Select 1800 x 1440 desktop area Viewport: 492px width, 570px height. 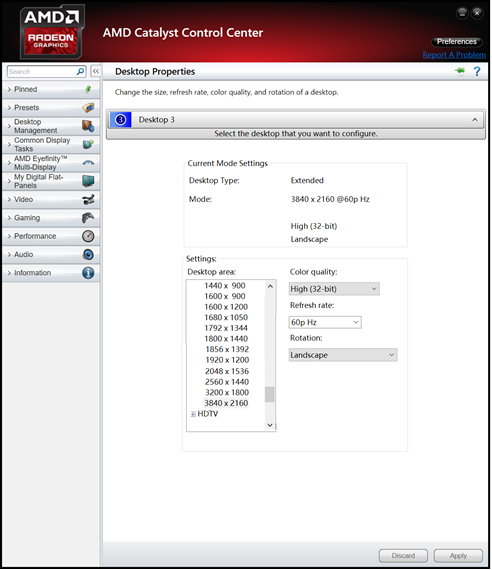226,338
